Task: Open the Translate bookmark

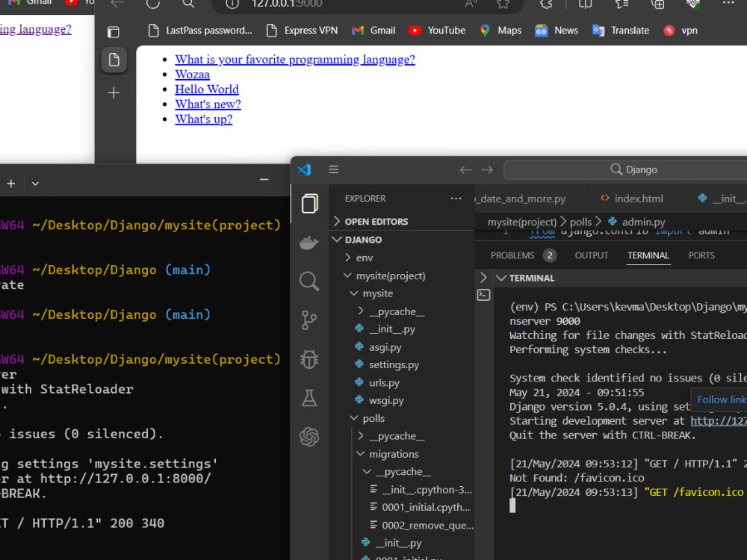Action: click(621, 31)
